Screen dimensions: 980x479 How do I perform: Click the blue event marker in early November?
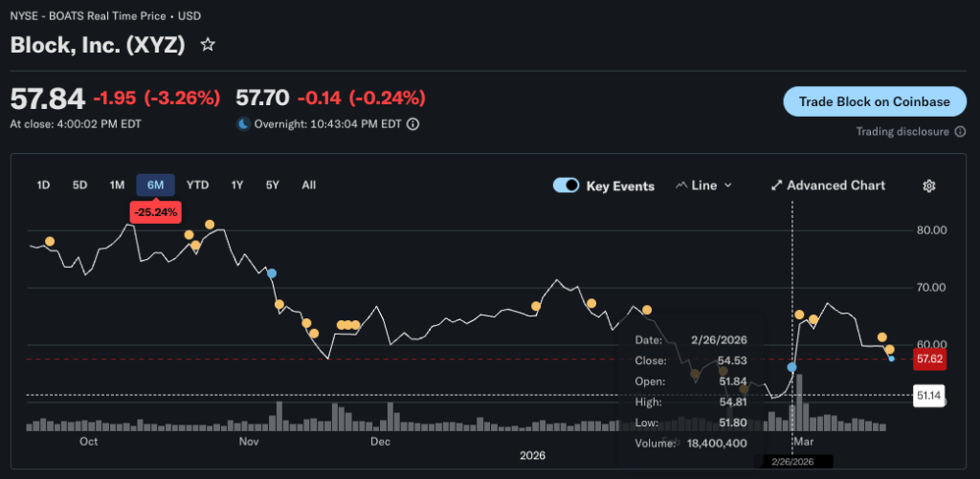coord(271,273)
